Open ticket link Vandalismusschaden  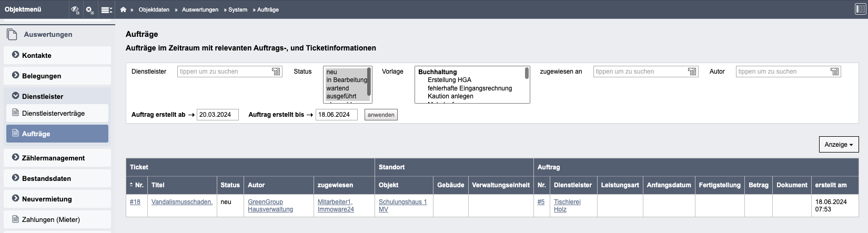pyautogui.click(x=182, y=202)
